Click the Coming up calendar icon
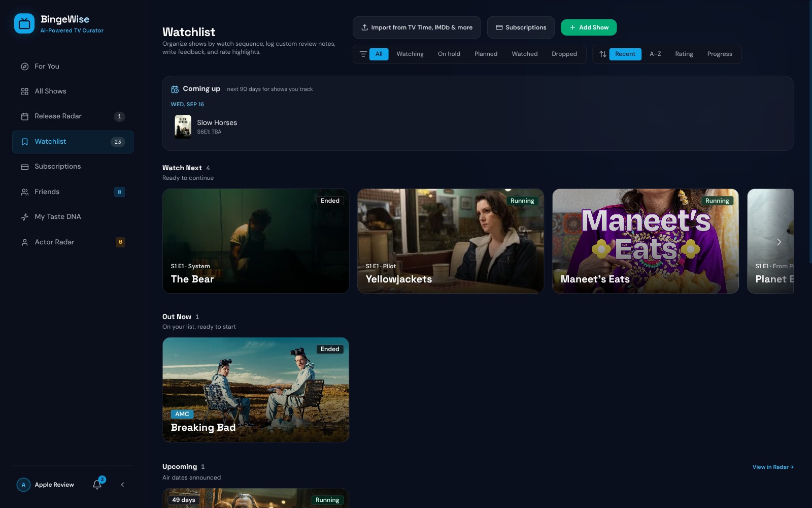 click(175, 89)
